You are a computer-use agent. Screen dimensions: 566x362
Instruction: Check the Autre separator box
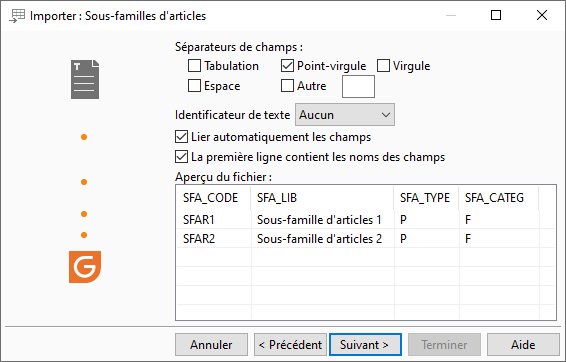pyautogui.click(x=287, y=86)
